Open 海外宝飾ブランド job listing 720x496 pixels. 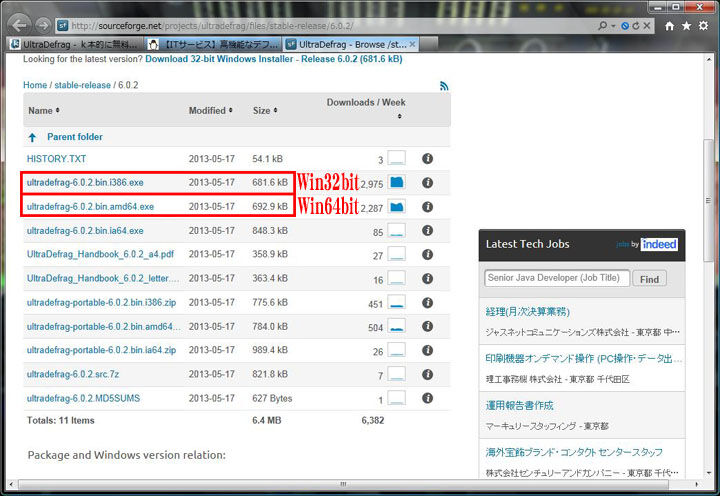tap(574, 452)
